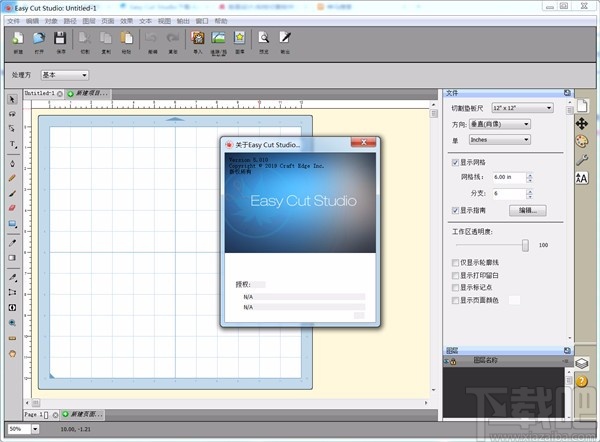Enable Show Page Color (显示页面颜色) checkbox
This screenshot has height=442, width=600.
[x=455, y=300]
